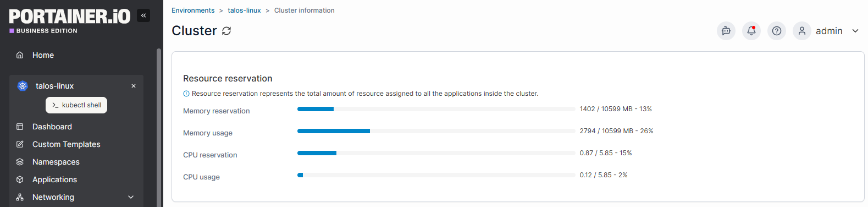
Task: Click the Kubernetes talos-linux environment icon
Action: tap(23, 86)
